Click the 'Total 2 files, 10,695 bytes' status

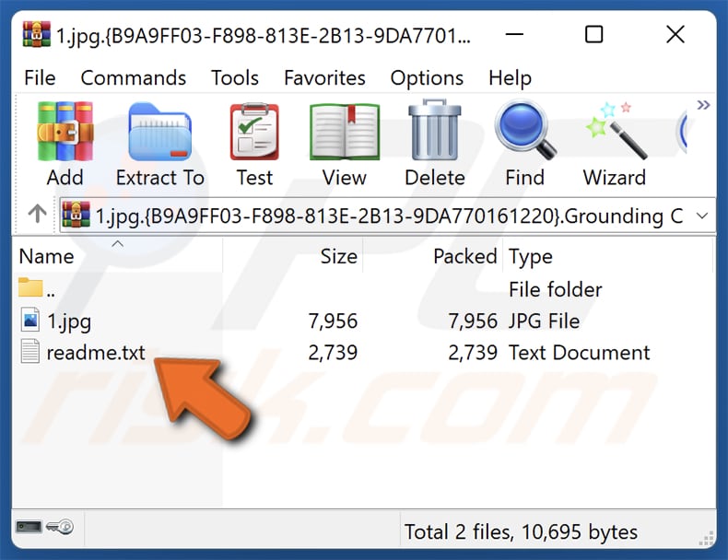coord(521,531)
